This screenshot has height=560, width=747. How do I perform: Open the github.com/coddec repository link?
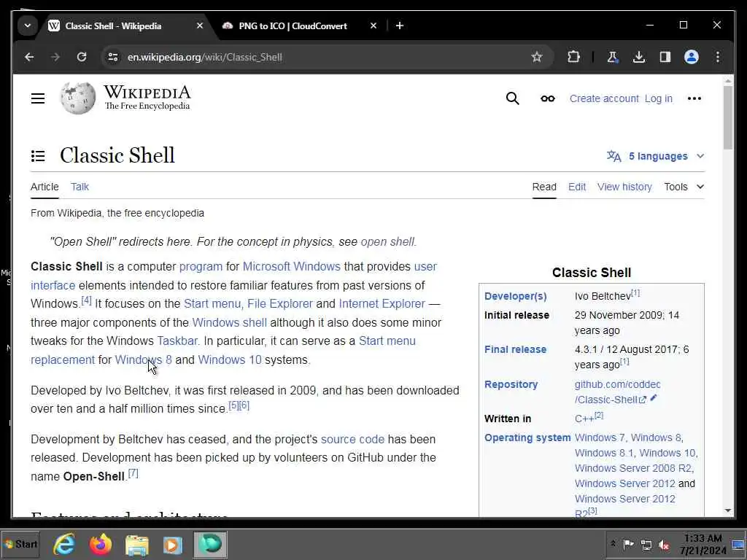click(x=617, y=392)
